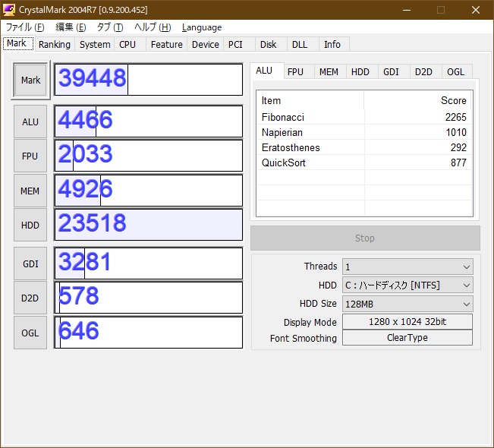Screen dimensions: 494x448
Task: Run all benchmarks with Mark button
Action: tap(30, 80)
